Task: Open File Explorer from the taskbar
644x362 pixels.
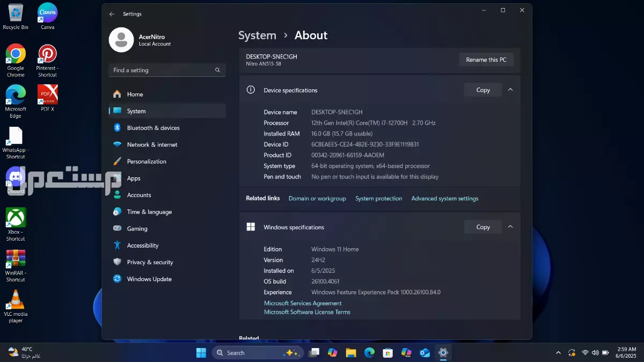Action: pos(351,353)
